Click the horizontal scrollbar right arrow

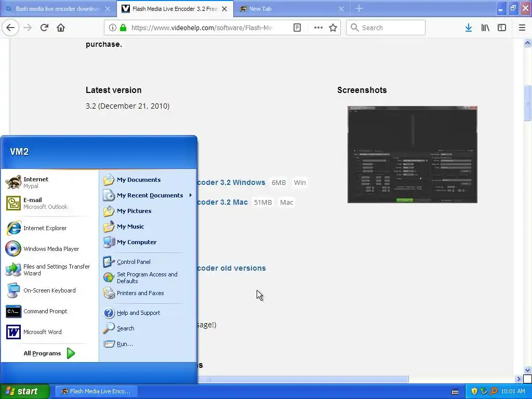518,379
